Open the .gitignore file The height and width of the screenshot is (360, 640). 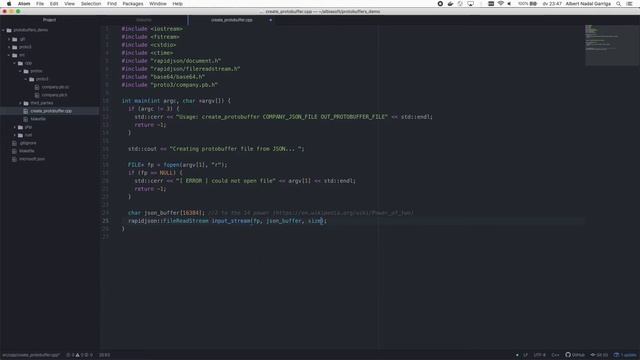click(x=28, y=143)
